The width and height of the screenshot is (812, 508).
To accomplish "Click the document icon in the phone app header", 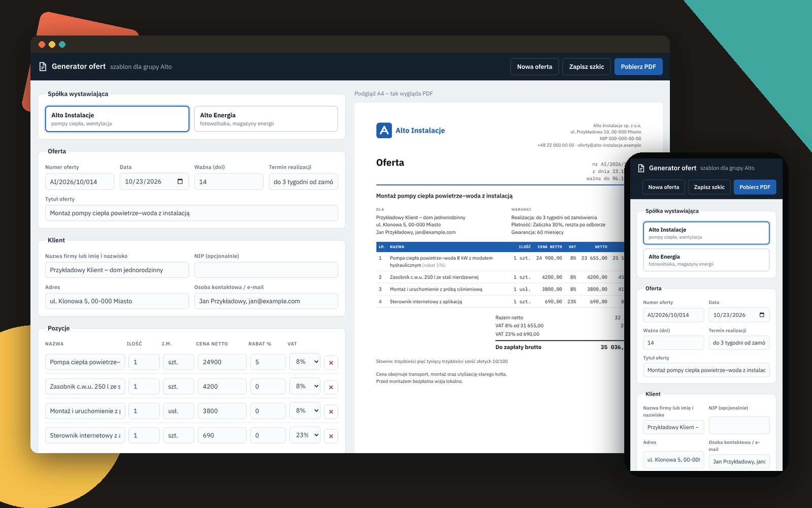I will [x=640, y=168].
